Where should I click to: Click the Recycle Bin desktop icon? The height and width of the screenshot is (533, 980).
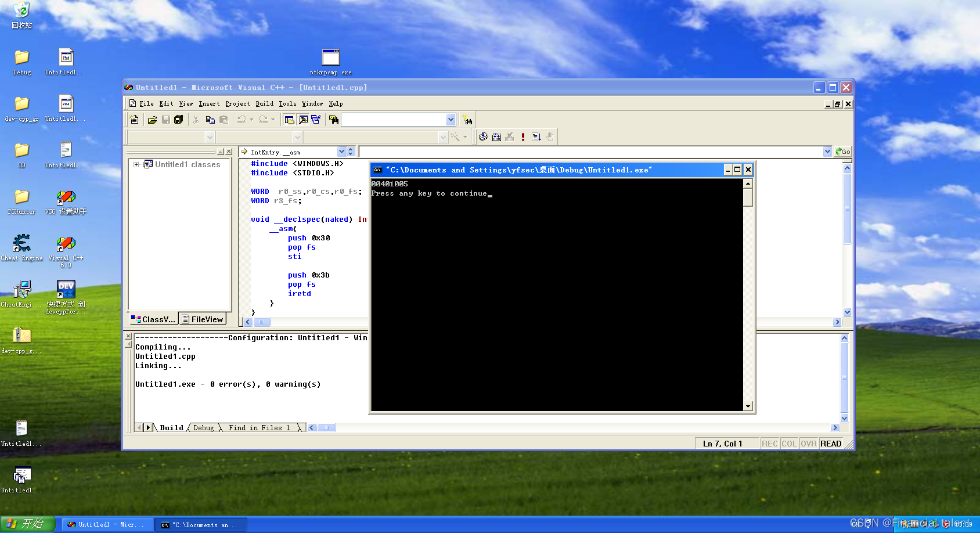tap(21, 16)
